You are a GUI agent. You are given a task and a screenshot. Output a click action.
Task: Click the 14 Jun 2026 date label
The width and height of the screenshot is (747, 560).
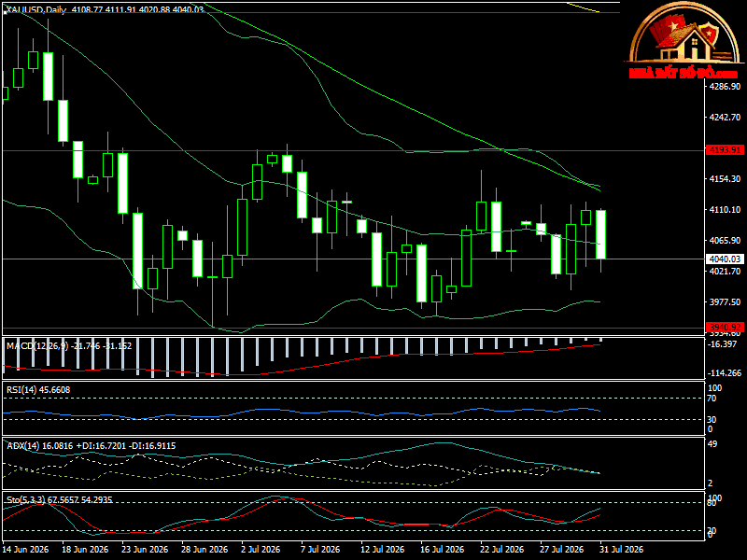pyautogui.click(x=26, y=550)
